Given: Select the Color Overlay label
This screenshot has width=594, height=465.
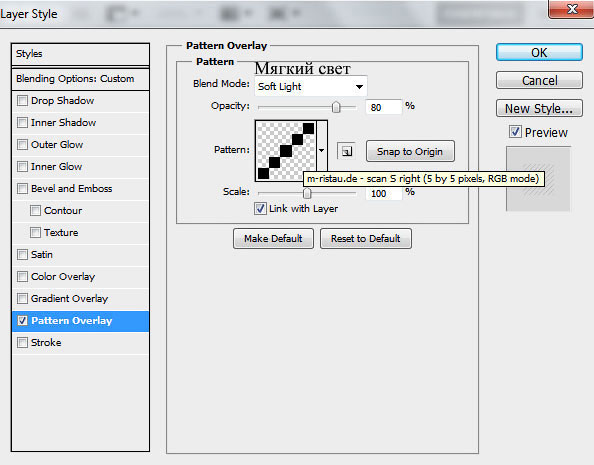Looking at the screenshot, I should (x=63, y=277).
